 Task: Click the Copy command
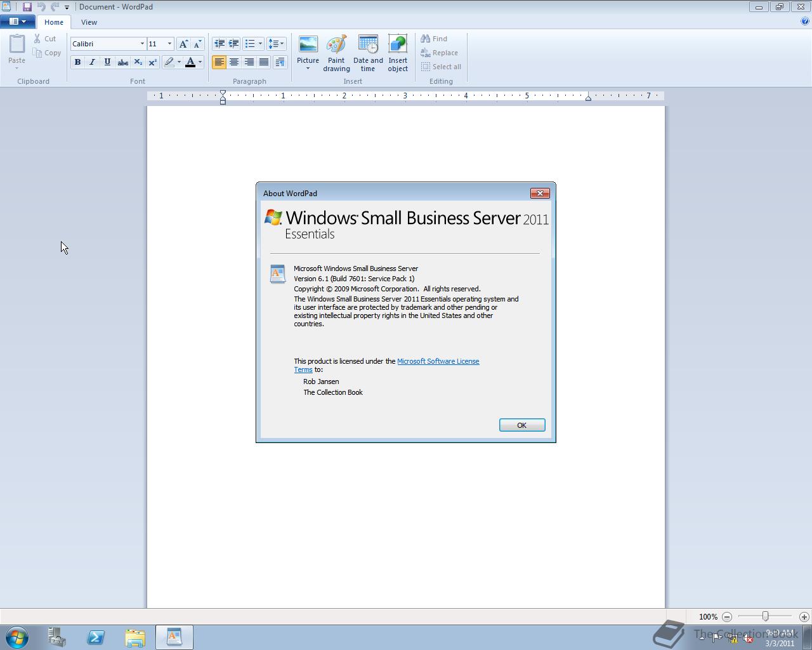click(47, 53)
